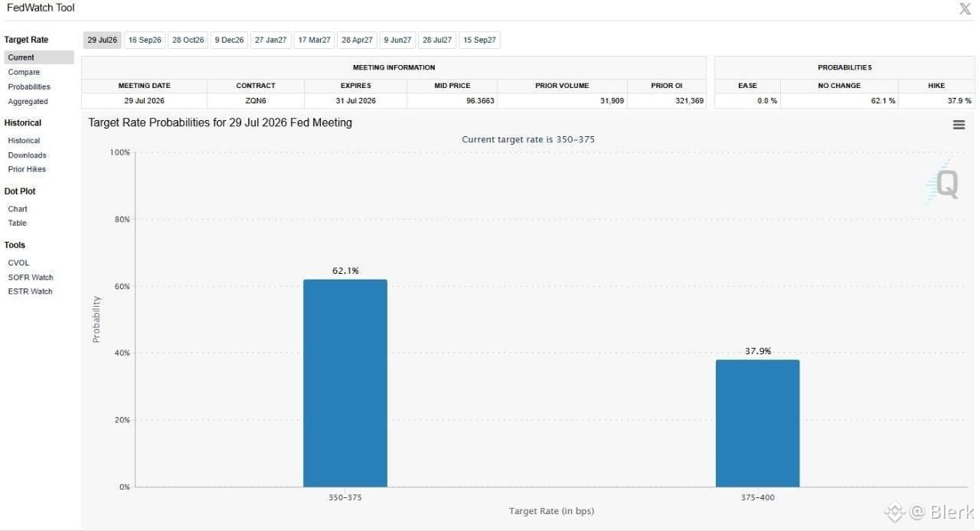Image resolution: width=980 pixels, height=531 pixels.
Task: Click the PRIOR VOLUME column header
Action: click(562, 86)
